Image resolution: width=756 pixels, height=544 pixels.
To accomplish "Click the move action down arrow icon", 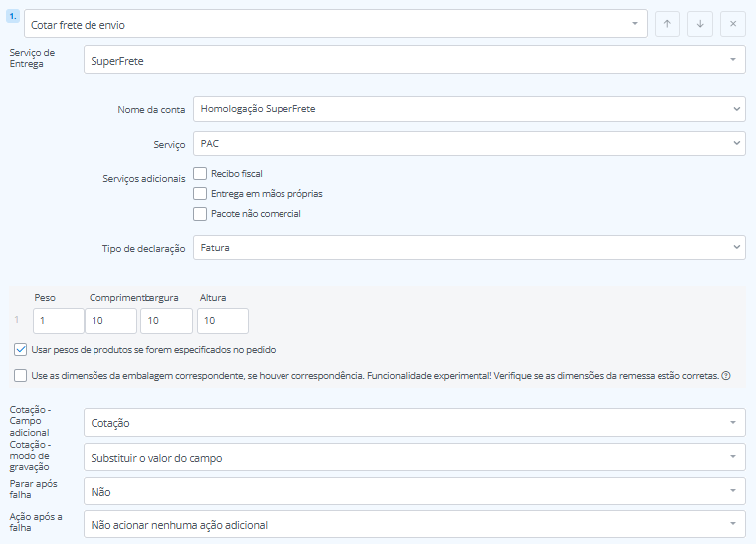I will [699, 24].
